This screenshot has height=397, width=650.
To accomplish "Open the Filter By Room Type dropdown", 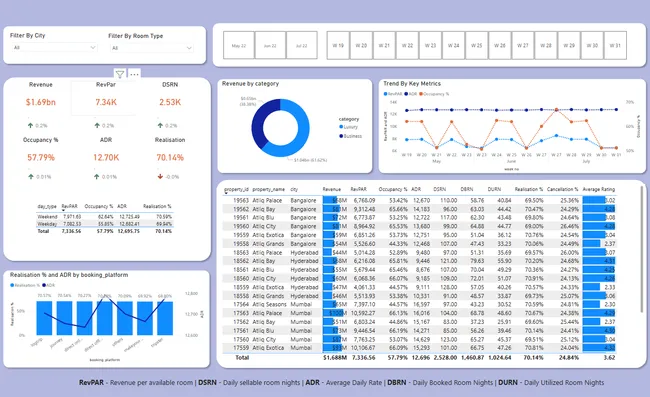I will (x=151, y=48).
